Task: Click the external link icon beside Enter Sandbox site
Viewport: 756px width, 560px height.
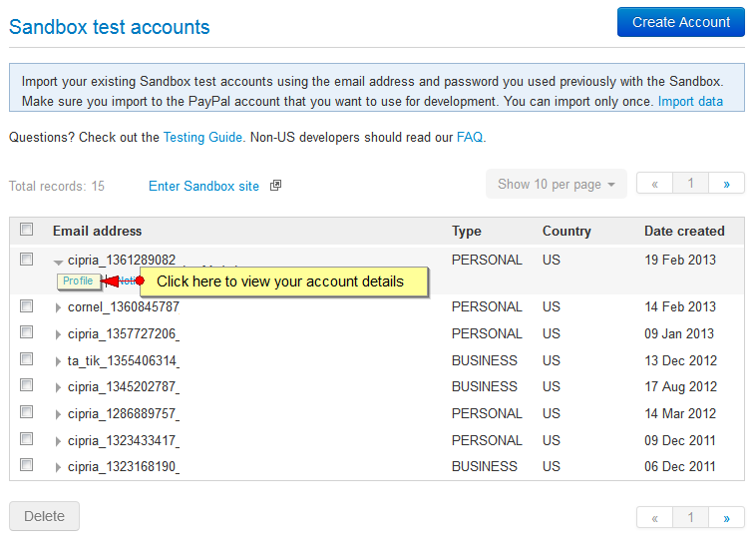Action: [x=275, y=186]
